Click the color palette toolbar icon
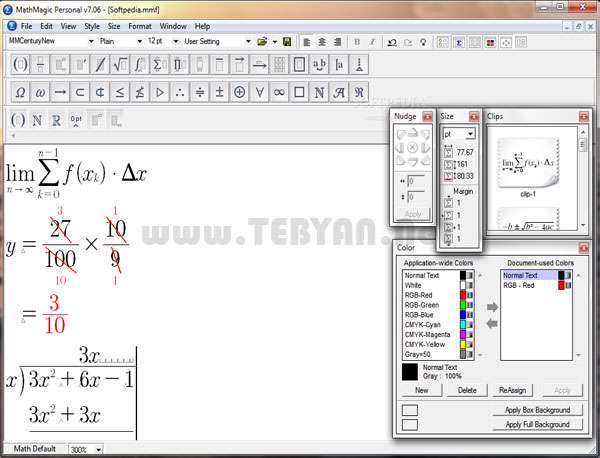Viewport: 600px width, 458px height. (x=490, y=42)
